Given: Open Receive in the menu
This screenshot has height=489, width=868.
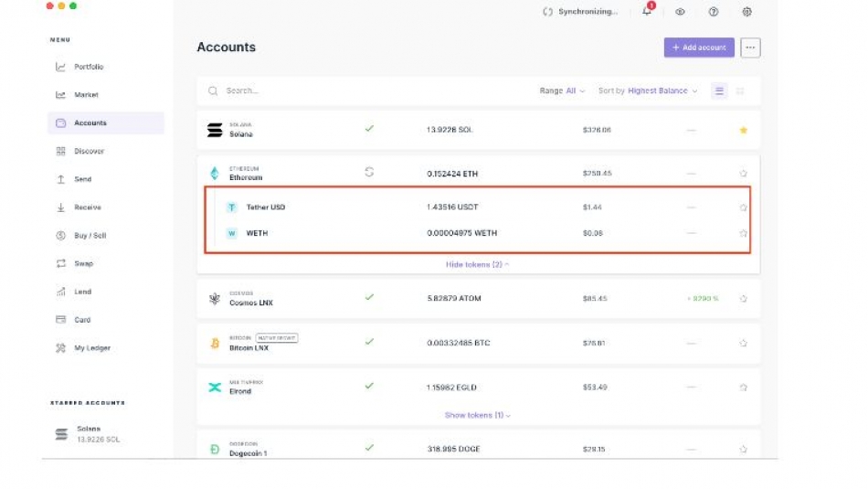Looking at the screenshot, I should 105,207.
